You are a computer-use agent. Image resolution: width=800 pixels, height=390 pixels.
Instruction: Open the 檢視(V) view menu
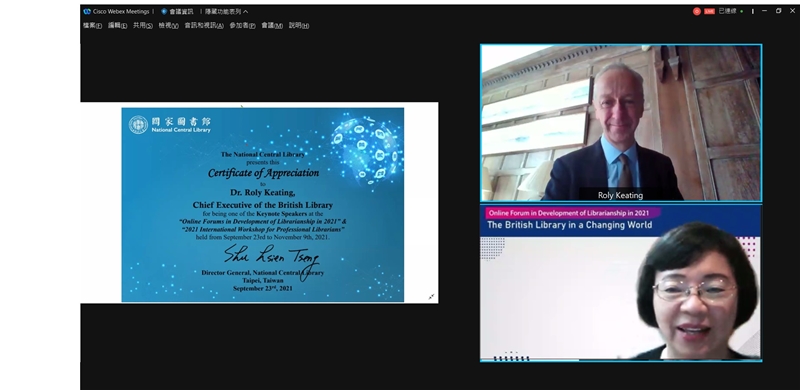[168, 26]
